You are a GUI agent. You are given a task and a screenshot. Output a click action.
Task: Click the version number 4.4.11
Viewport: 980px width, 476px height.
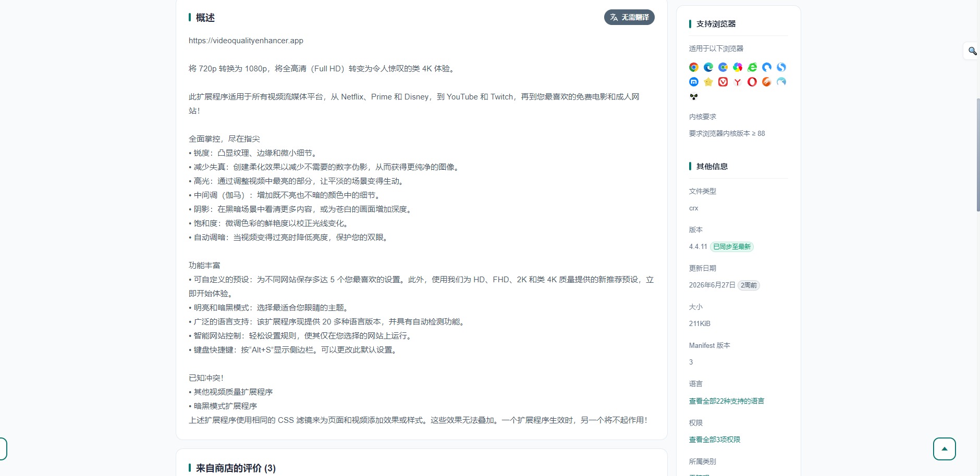click(698, 247)
